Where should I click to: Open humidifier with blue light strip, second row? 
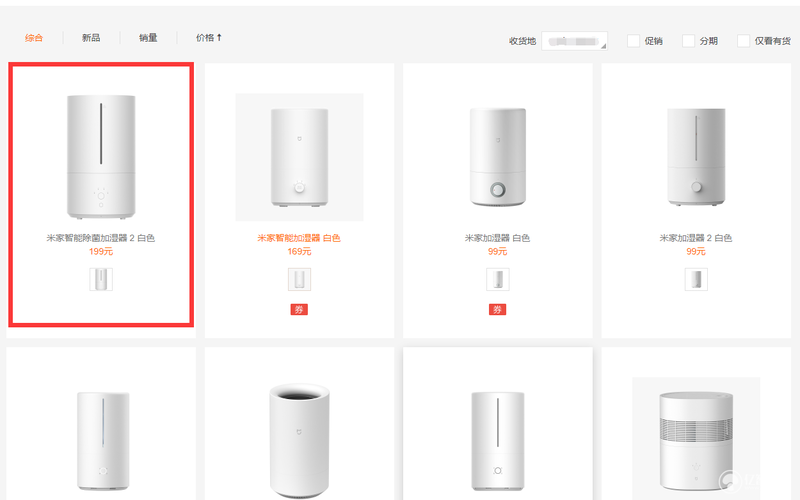103,441
